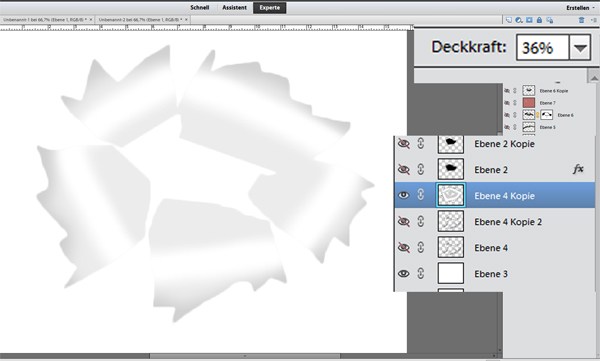Click into the 36% opacity field
Image resolution: width=600 pixels, height=361 pixels.
point(543,48)
